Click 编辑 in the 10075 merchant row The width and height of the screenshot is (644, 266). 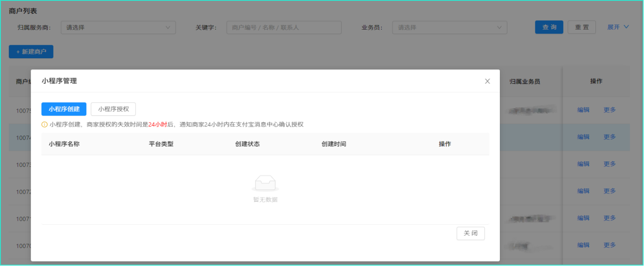(583, 110)
